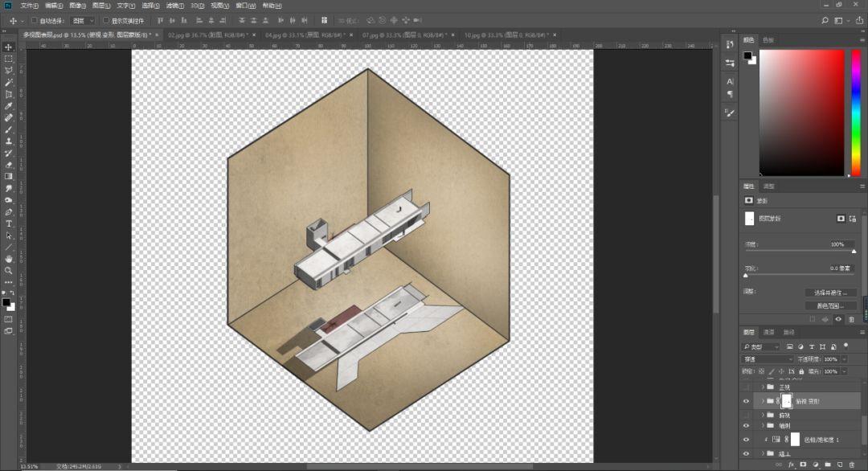Expand the 俯视 layer group
The width and height of the screenshot is (868, 471).
click(x=763, y=415)
